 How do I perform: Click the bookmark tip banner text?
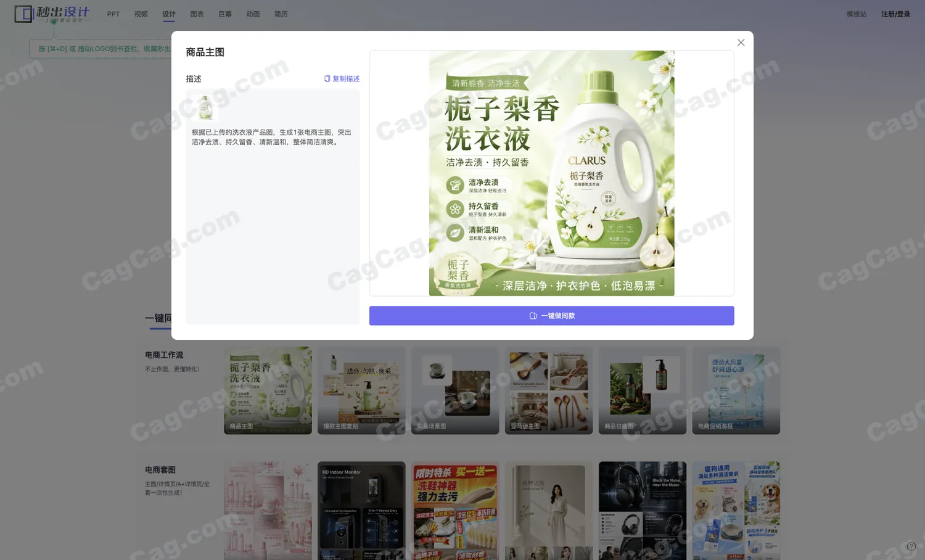104,49
